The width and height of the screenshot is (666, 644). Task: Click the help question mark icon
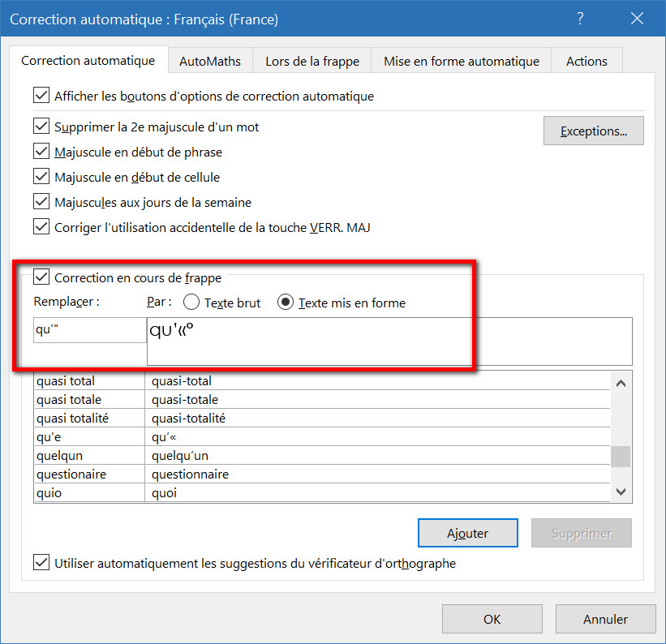(580, 19)
